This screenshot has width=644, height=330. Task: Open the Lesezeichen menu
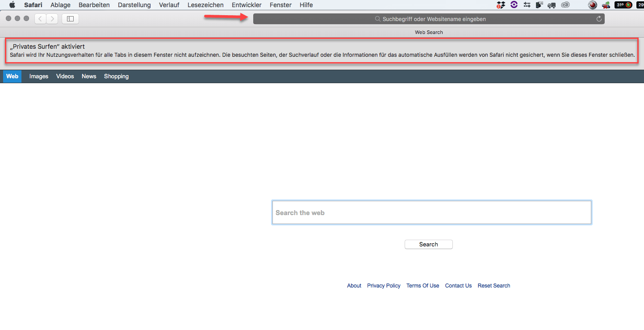[205, 5]
